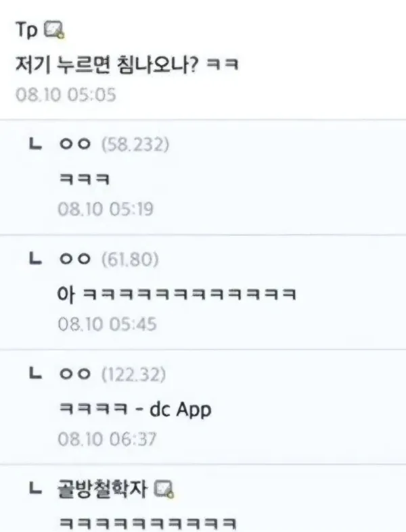Select the ㅇㅇ nickname with IP 61.80
Viewport: 406px width, 532px height.
[x=75, y=259]
